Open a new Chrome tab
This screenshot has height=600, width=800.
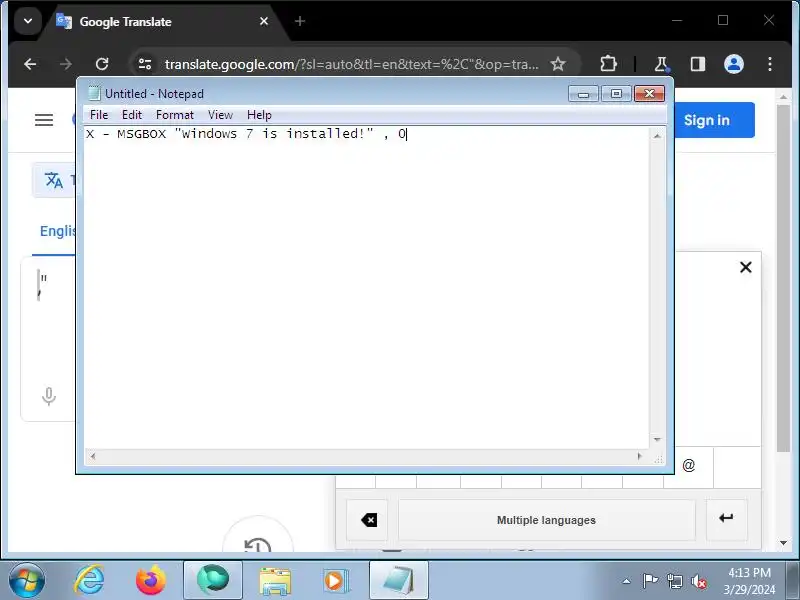299,21
